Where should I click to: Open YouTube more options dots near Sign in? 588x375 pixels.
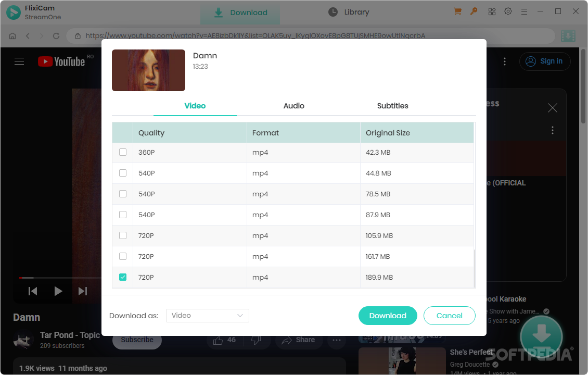click(505, 61)
